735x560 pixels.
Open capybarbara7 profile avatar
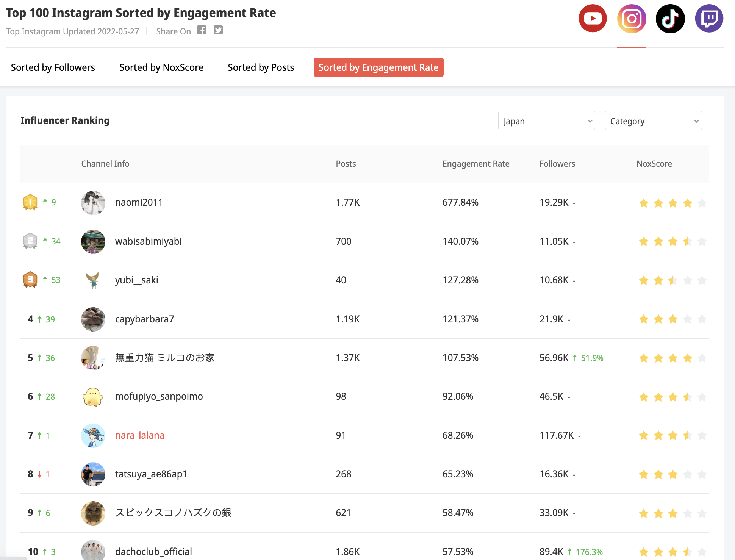click(93, 319)
